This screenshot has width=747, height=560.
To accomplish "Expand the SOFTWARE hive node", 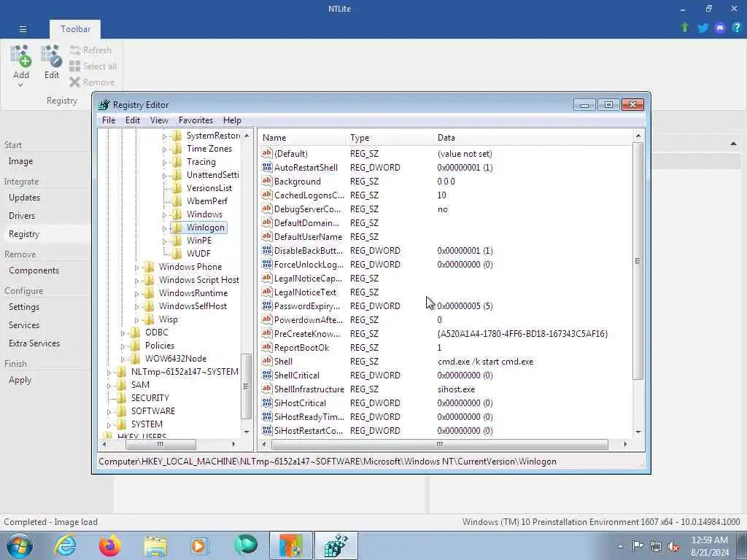I will click(x=109, y=411).
